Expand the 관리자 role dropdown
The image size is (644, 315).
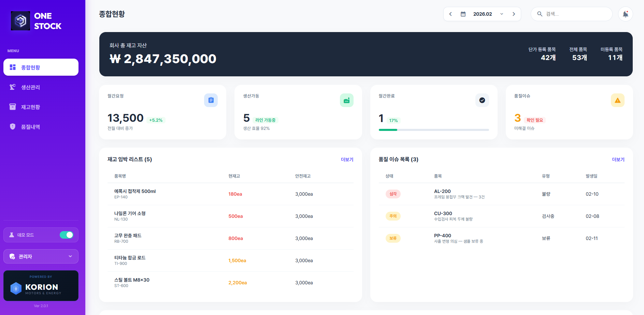[41, 256]
